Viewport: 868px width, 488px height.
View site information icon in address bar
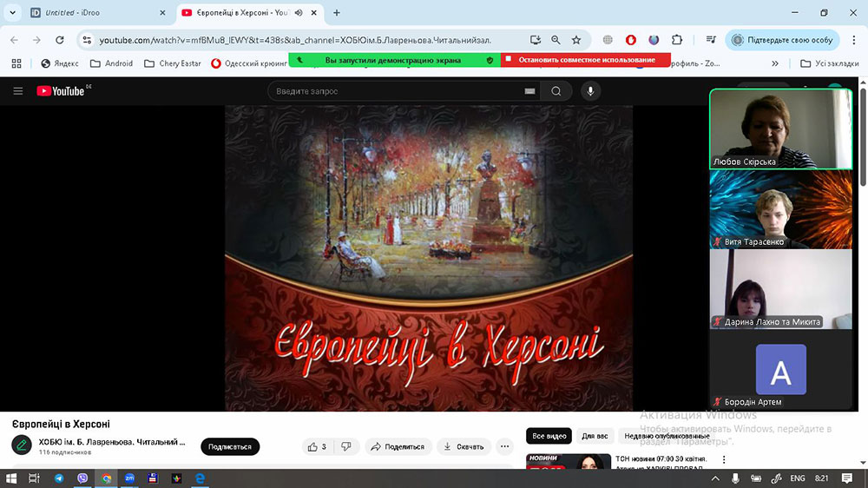[x=87, y=40]
